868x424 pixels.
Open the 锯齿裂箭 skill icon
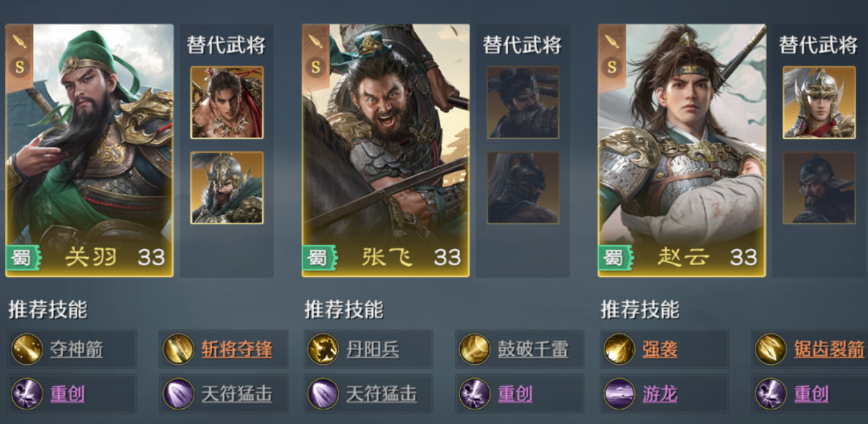point(770,350)
